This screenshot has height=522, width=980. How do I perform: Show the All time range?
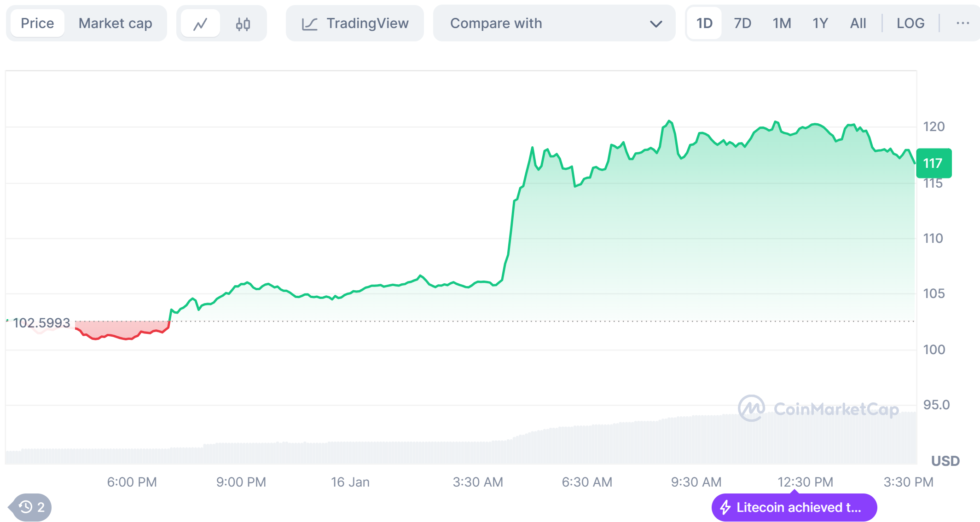(858, 23)
